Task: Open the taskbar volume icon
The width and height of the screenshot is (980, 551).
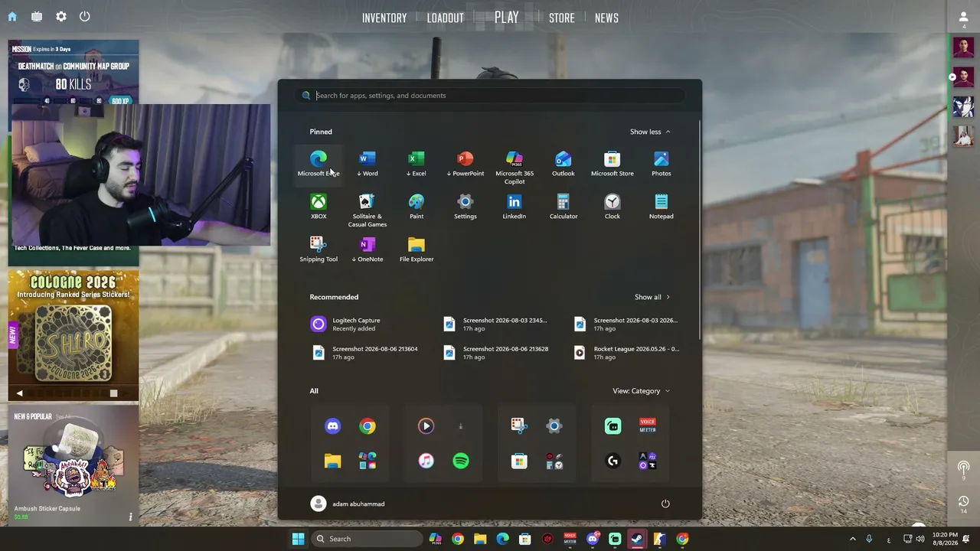Action: [x=922, y=539]
